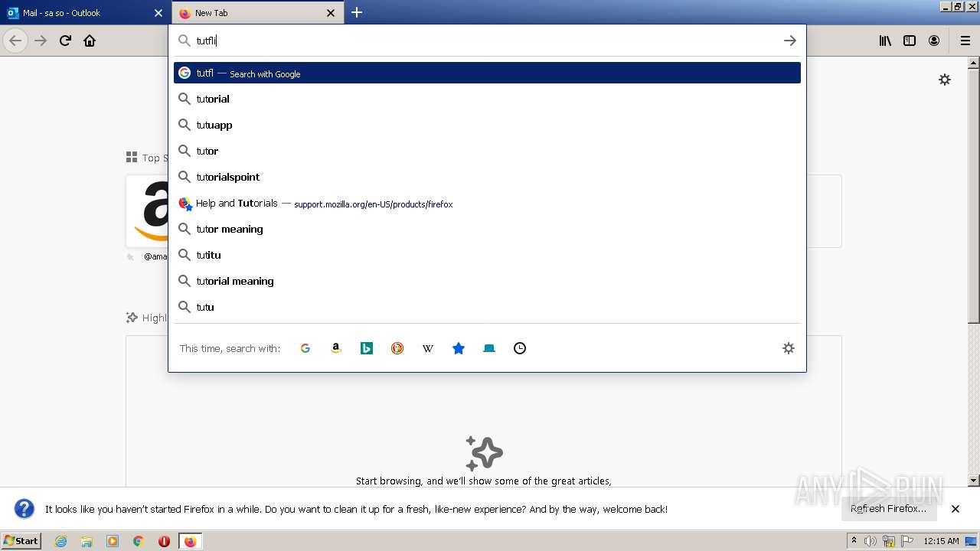The height and width of the screenshot is (551, 980).
Task: Search this time with Bing icon
Action: [x=367, y=348]
